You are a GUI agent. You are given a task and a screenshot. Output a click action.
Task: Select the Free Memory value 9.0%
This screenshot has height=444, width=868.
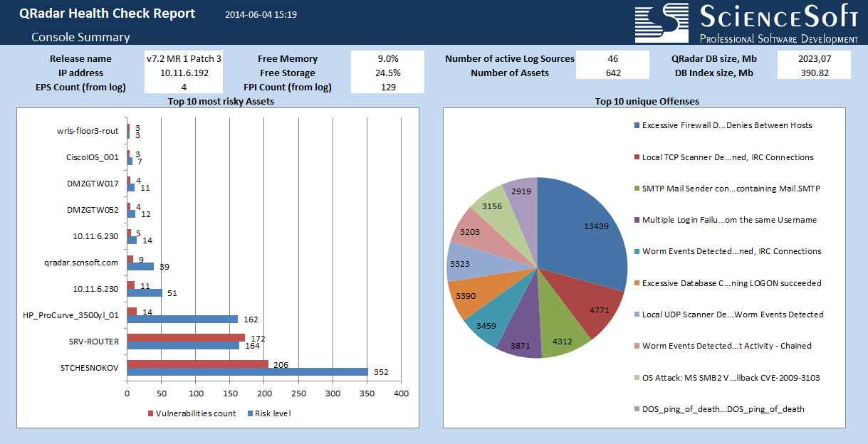(x=387, y=58)
